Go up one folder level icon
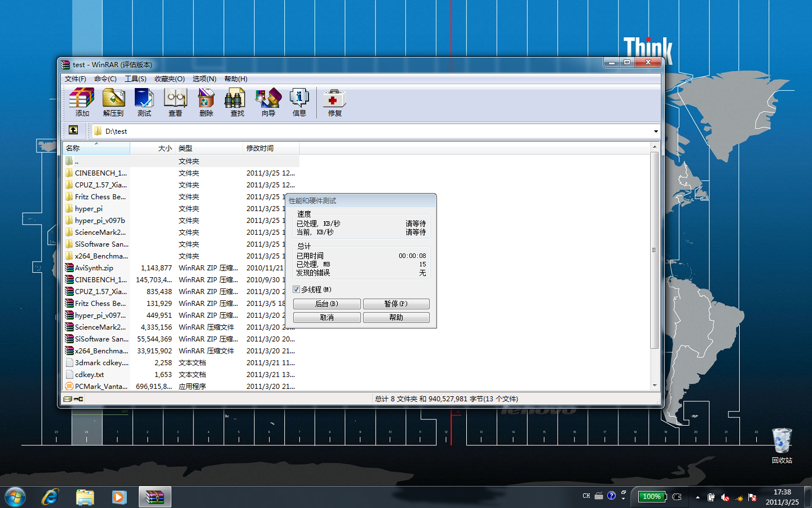 pyautogui.click(x=73, y=130)
